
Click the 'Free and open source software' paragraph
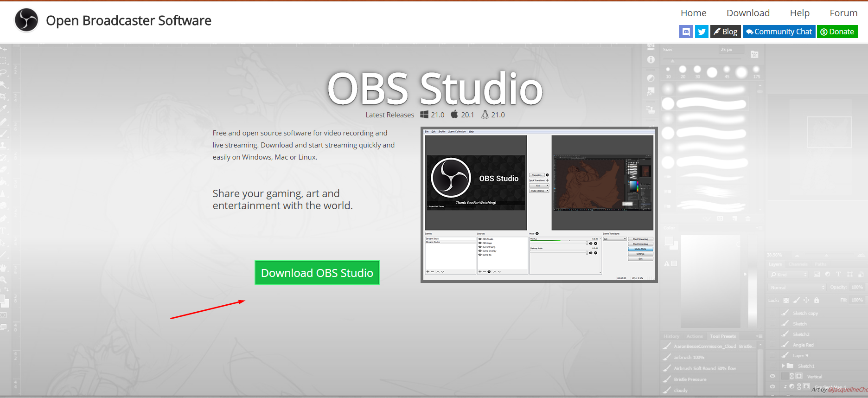tap(304, 145)
